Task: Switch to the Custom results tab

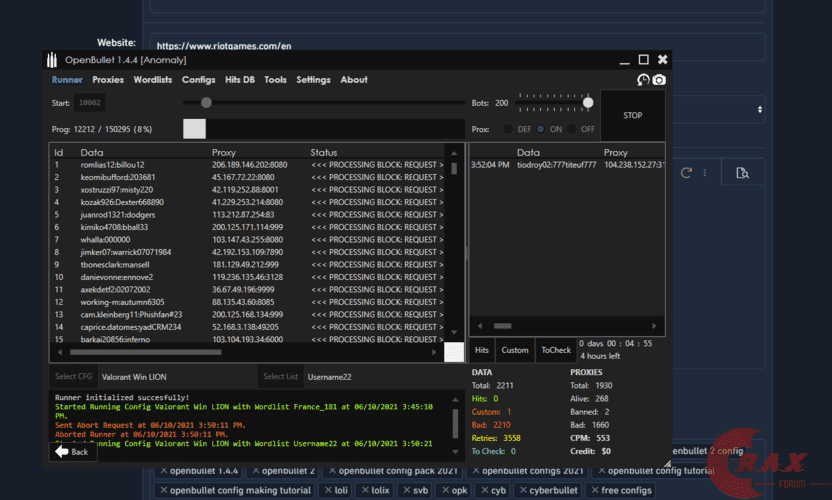Action: coord(515,350)
